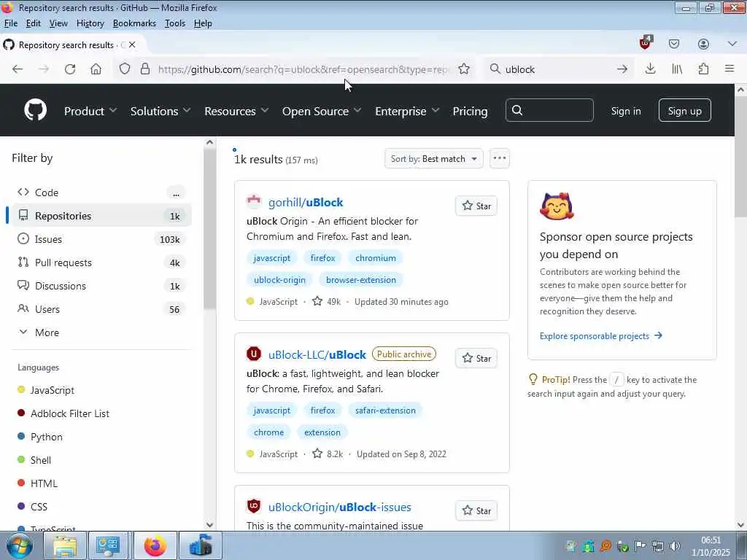Star the gorhill/uBlock repository
Screen dimensions: 747x560
pyautogui.click(x=476, y=206)
